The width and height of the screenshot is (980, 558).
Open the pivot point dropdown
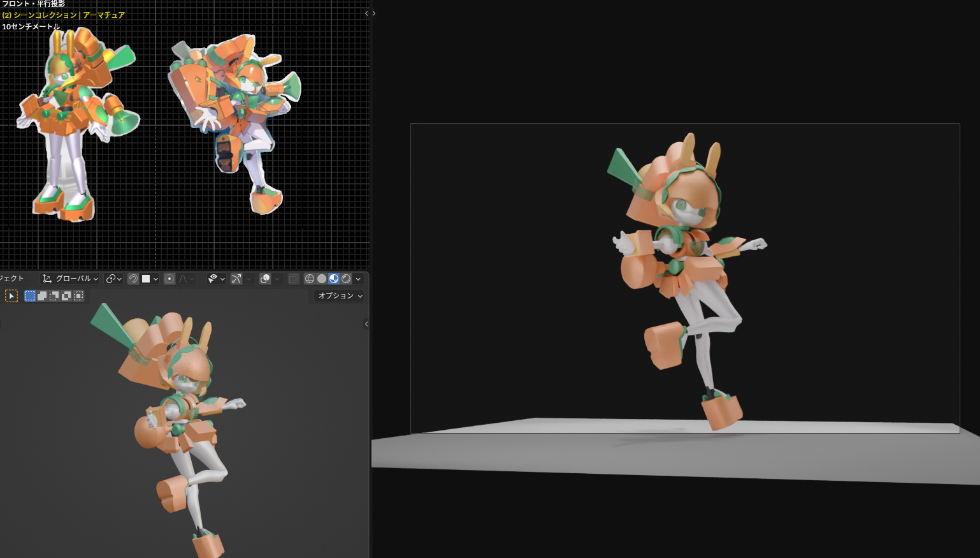tap(113, 279)
